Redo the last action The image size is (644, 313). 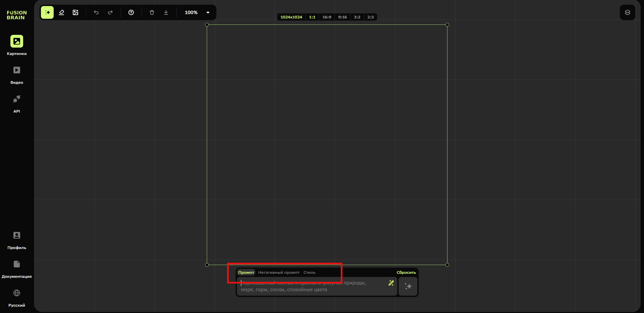click(x=110, y=12)
